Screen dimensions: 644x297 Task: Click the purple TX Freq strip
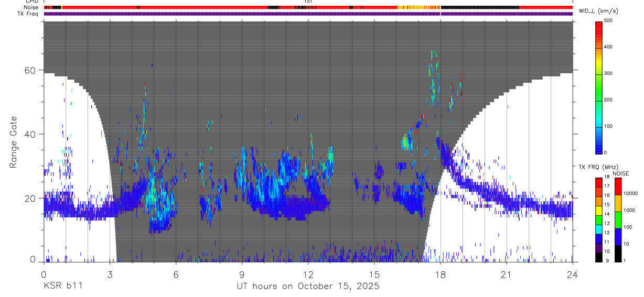308,14
